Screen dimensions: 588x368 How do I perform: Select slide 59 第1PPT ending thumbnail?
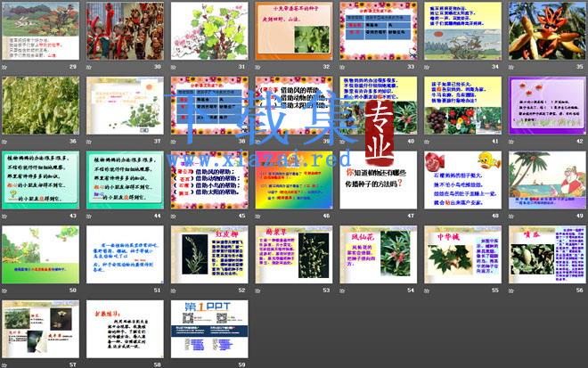coord(209,329)
